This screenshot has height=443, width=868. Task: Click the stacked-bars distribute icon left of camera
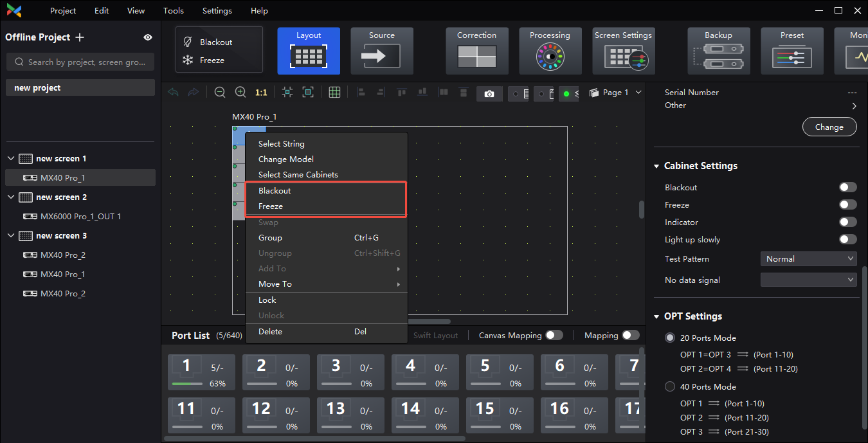(463, 93)
